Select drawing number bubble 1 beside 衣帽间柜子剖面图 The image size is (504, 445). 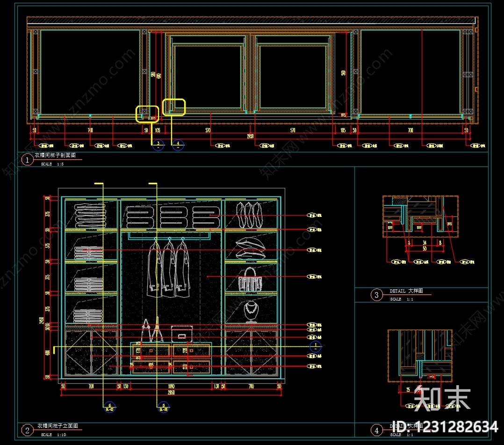pos(27,160)
